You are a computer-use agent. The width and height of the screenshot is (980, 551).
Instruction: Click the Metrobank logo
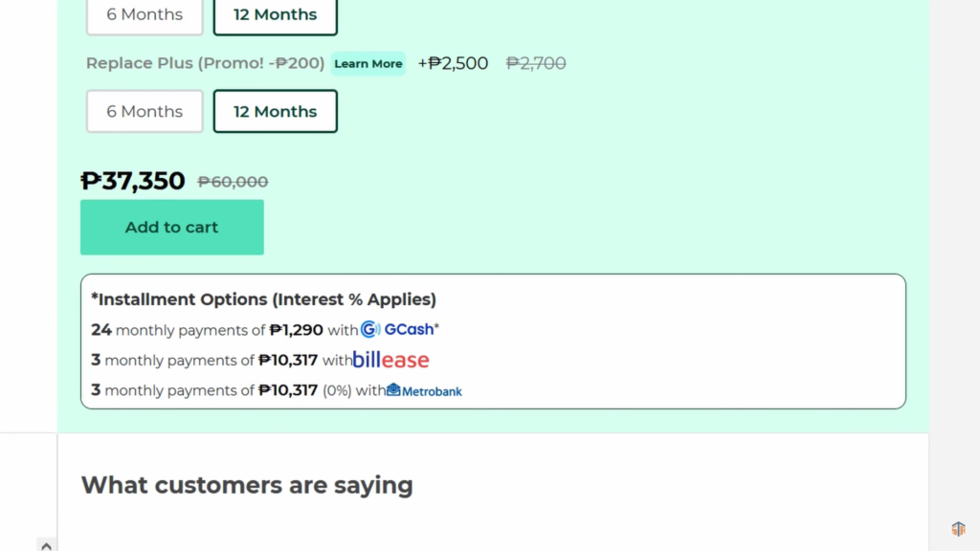424,390
